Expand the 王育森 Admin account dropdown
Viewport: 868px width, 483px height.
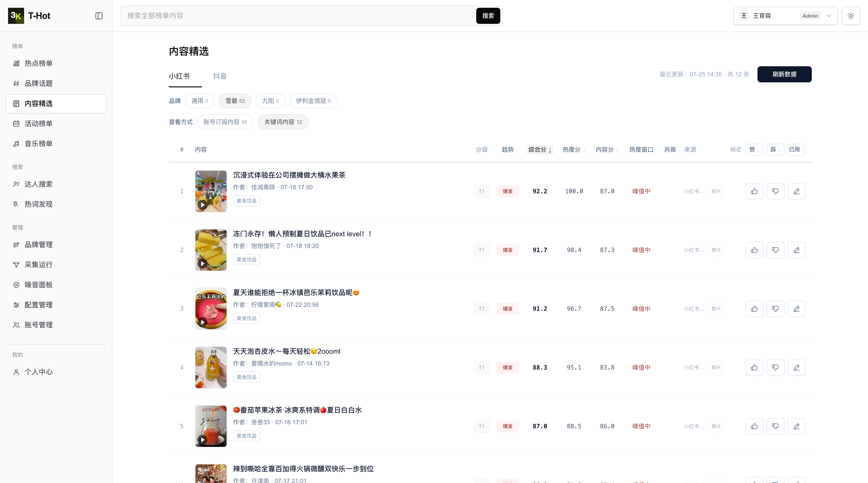pos(785,16)
